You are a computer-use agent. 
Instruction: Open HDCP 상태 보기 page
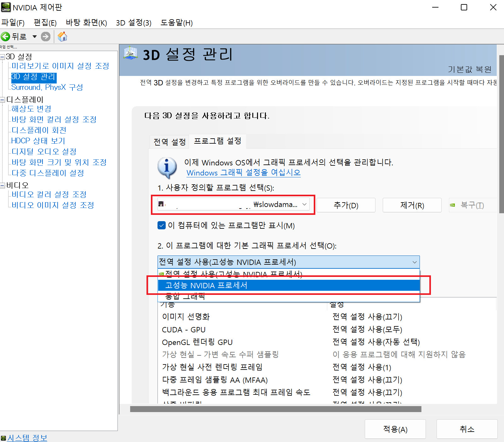(x=38, y=141)
